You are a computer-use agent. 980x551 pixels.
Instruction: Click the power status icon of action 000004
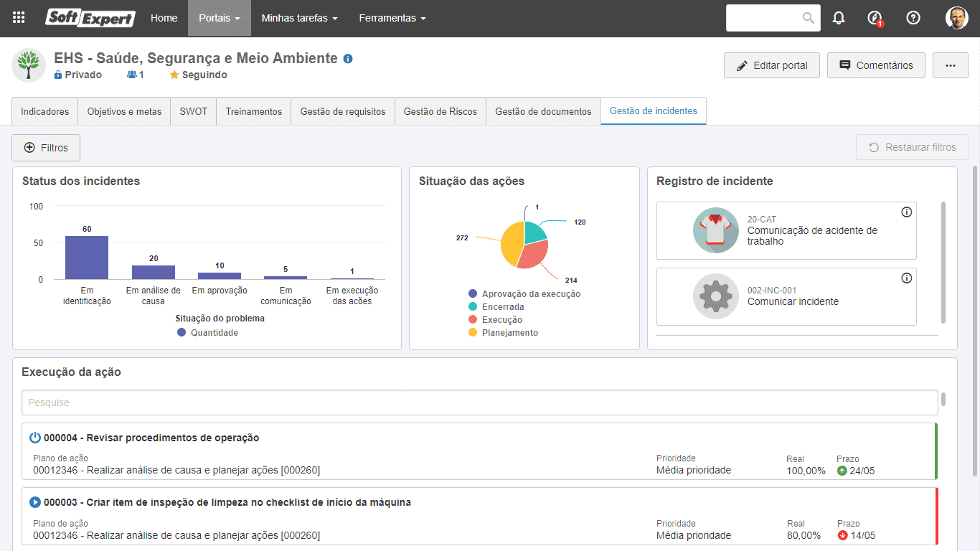pos(35,438)
